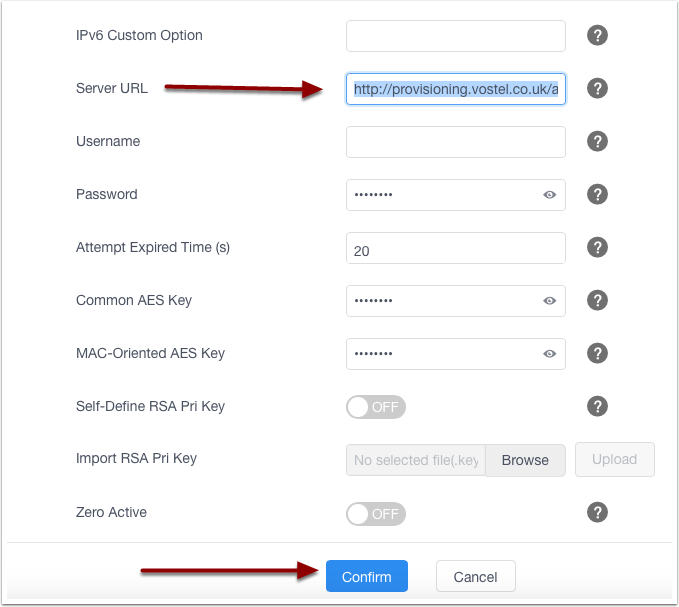Open help tooltip for Username field
This screenshot has height=607, width=679.
tap(597, 142)
